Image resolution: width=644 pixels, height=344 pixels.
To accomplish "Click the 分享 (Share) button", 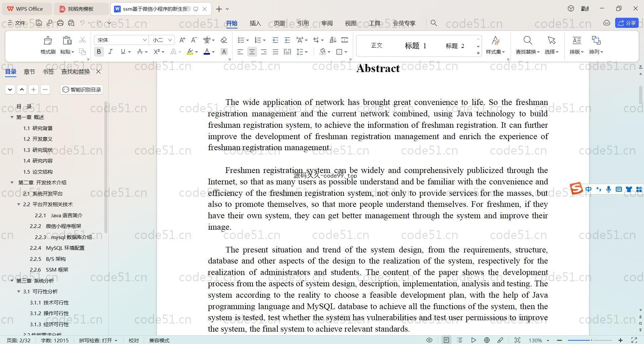I will [627, 23].
